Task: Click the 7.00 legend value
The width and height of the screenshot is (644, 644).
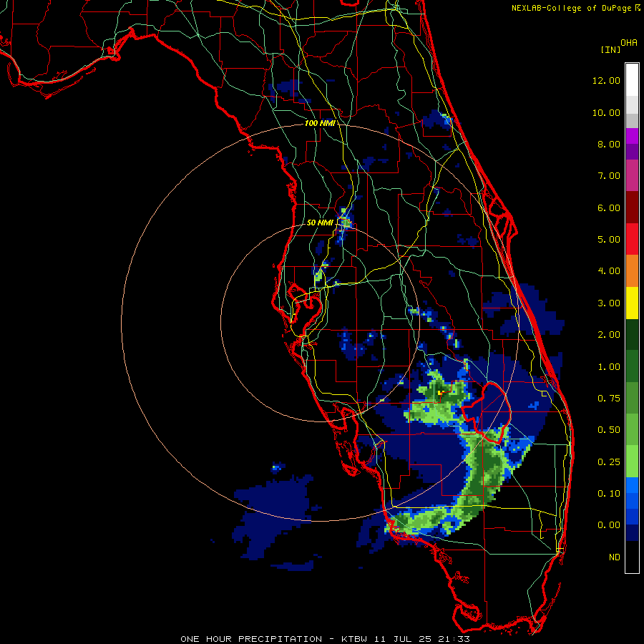Action: [609, 176]
